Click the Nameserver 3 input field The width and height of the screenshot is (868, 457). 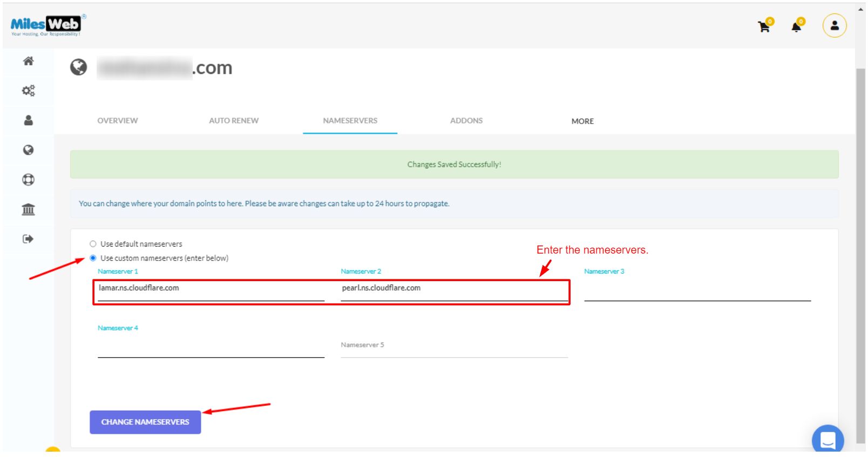pyautogui.click(x=697, y=291)
